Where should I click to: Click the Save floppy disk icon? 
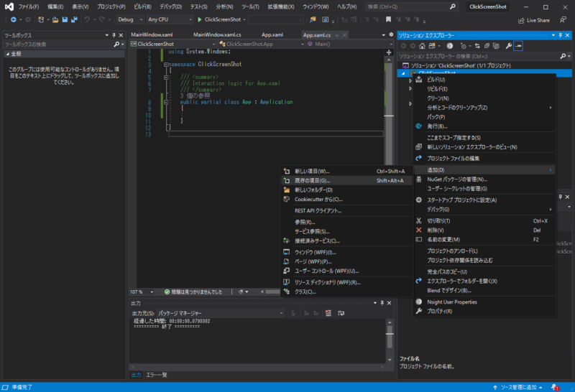(x=65, y=20)
